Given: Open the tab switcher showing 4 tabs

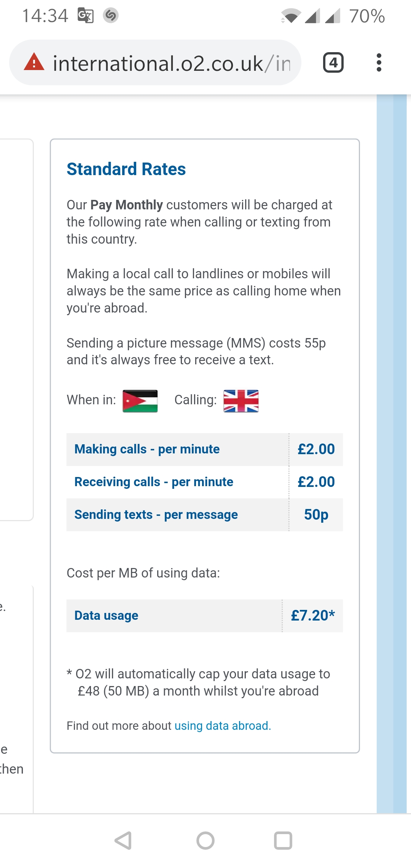Looking at the screenshot, I should tap(333, 63).
